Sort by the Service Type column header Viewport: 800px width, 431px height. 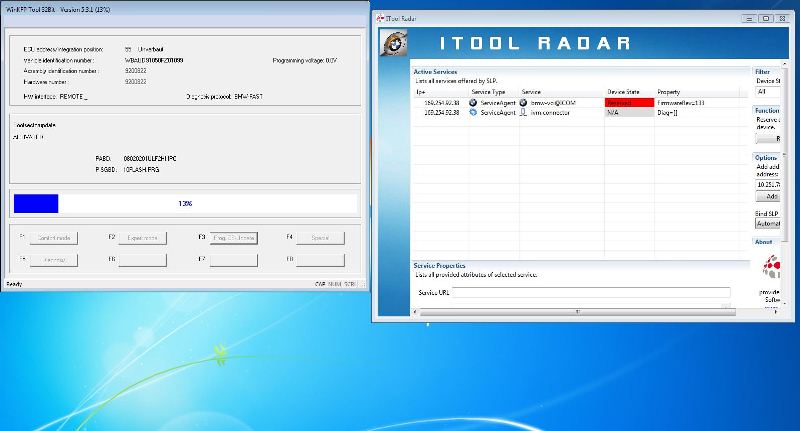488,92
